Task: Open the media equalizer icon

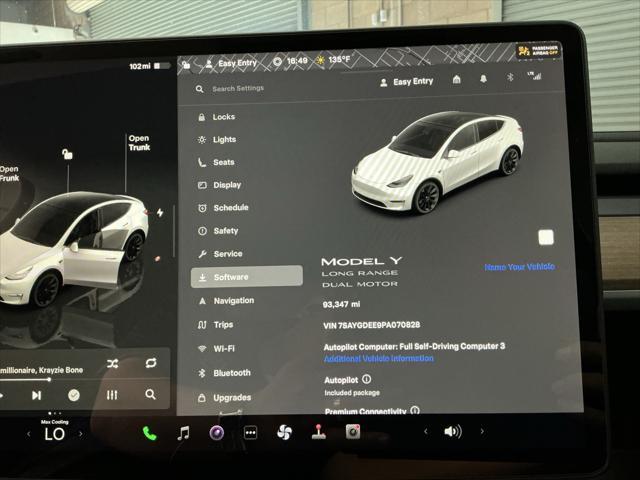Action: 112,395
